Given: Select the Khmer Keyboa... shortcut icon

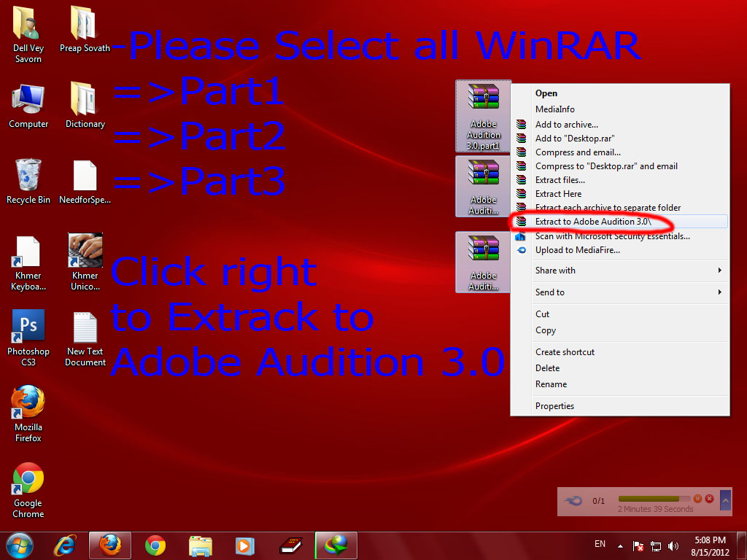Looking at the screenshot, I should tap(28, 262).
